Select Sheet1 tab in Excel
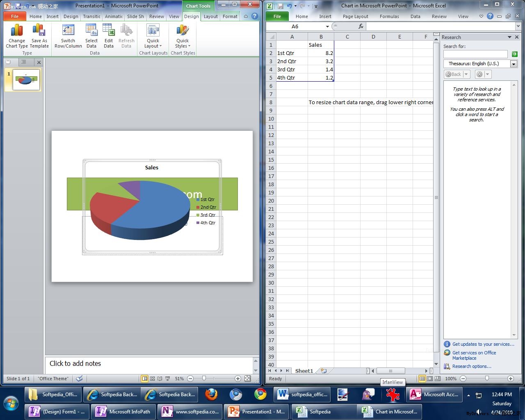 click(304, 371)
